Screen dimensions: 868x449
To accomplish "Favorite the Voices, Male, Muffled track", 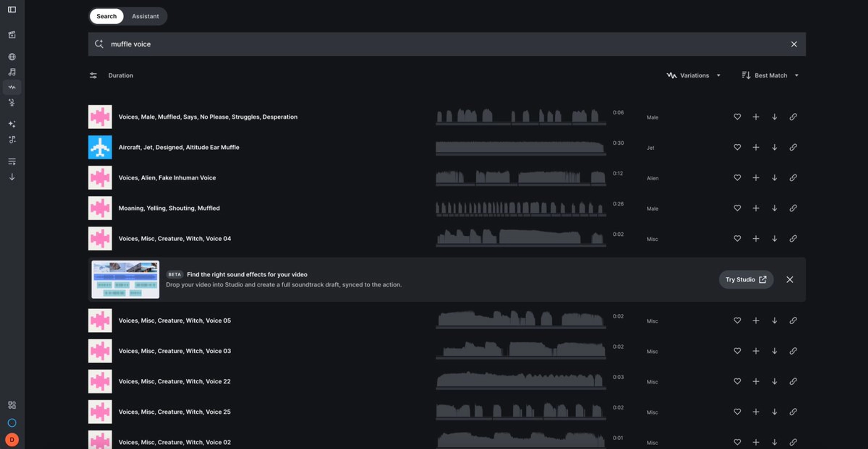I will point(737,117).
